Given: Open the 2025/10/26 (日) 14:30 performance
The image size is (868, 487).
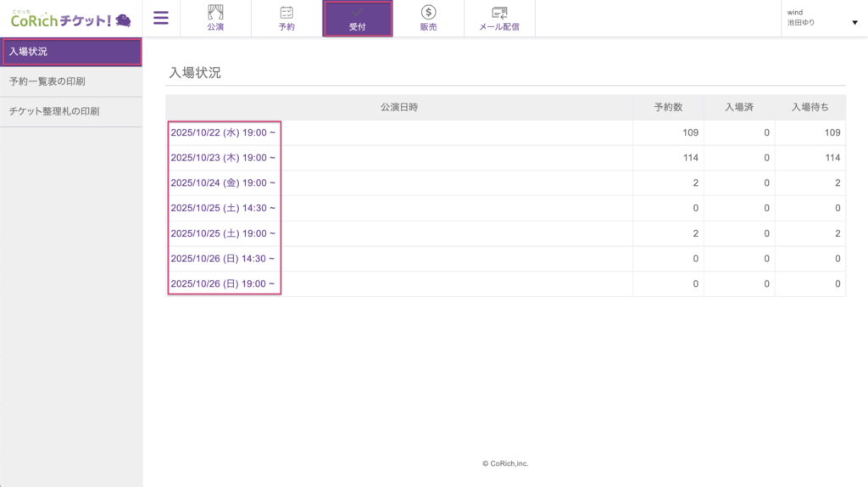Looking at the screenshot, I should pyautogui.click(x=223, y=259).
